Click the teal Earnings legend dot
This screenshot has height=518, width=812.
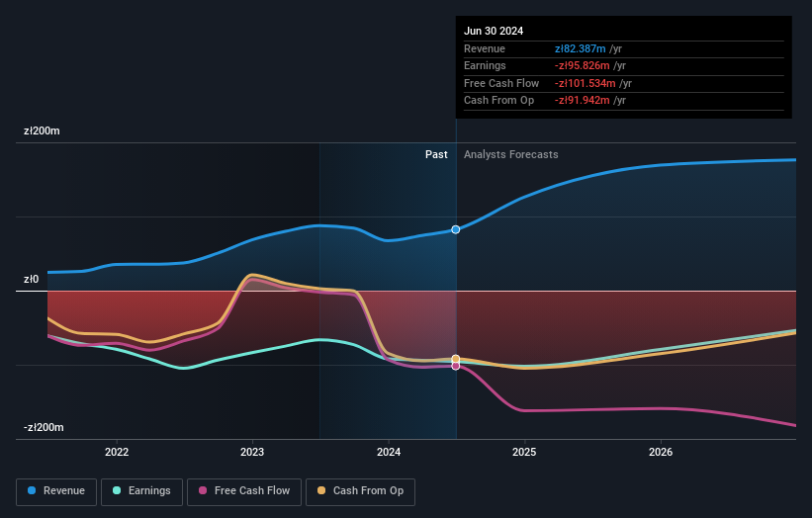tap(117, 490)
